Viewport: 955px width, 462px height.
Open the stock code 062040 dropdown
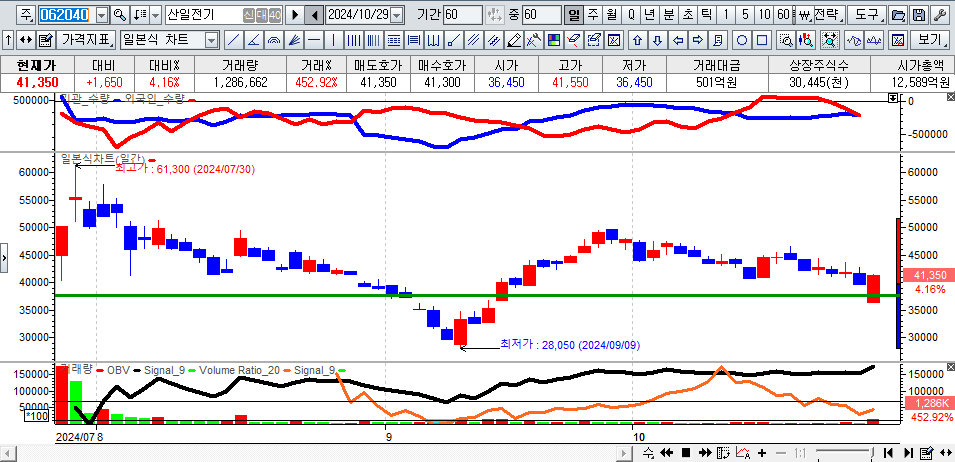[x=102, y=15]
